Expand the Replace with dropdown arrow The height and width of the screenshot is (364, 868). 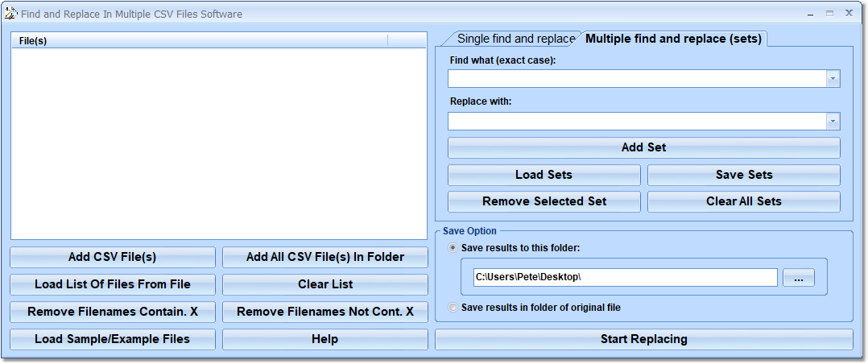point(833,122)
